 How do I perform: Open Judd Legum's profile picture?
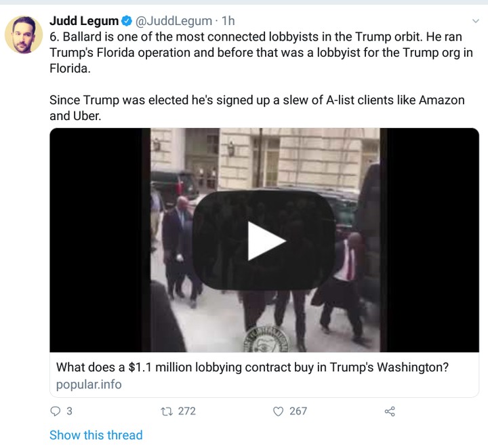click(24, 35)
